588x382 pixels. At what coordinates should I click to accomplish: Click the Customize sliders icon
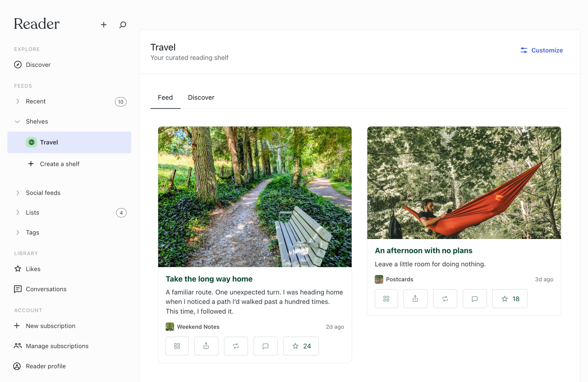524,50
